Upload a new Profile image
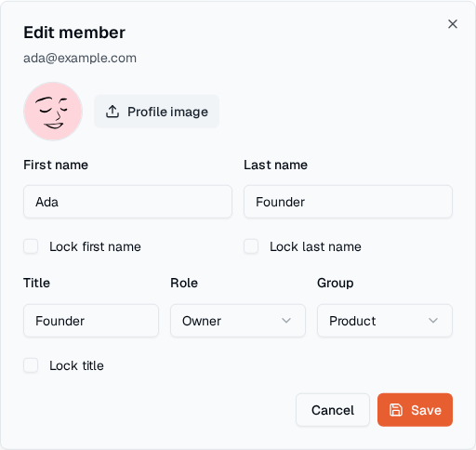 [x=156, y=112]
